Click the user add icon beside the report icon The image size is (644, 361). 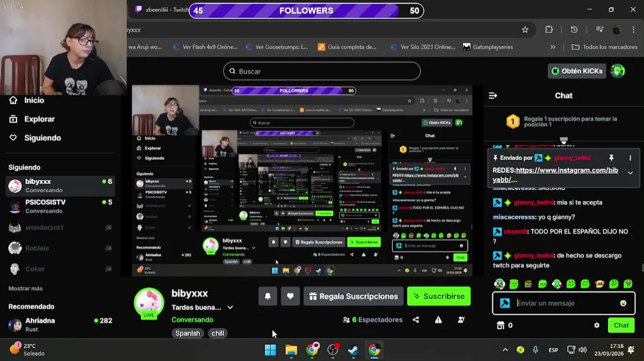click(x=461, y=319)
